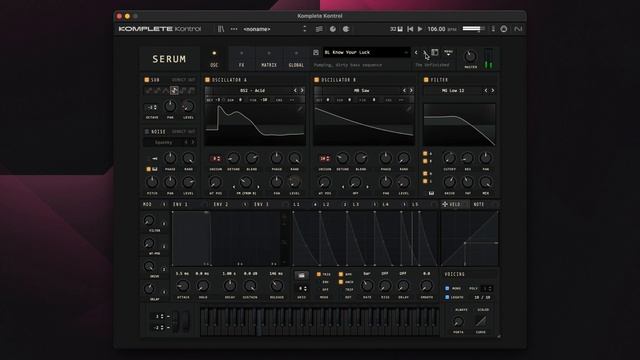Open the Oscillator A wavetable name dropdown
This screenshot has width=640, height=360.
point(252,90)
